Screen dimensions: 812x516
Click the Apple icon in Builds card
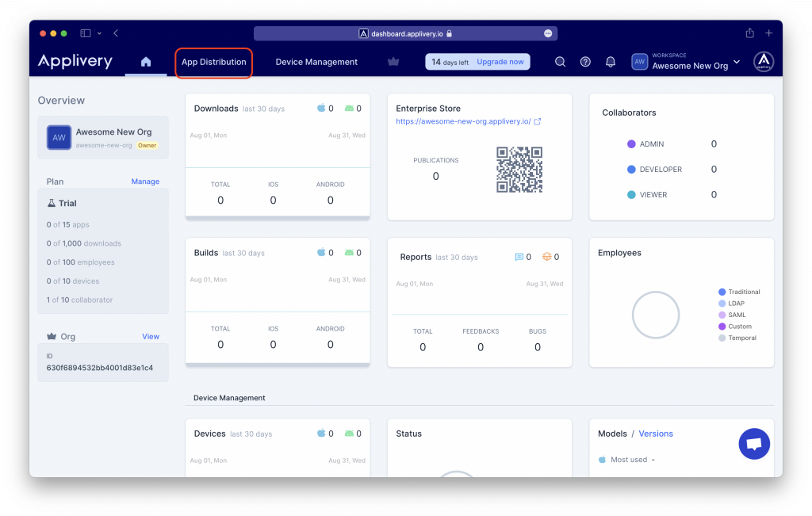tap(321, 253)
